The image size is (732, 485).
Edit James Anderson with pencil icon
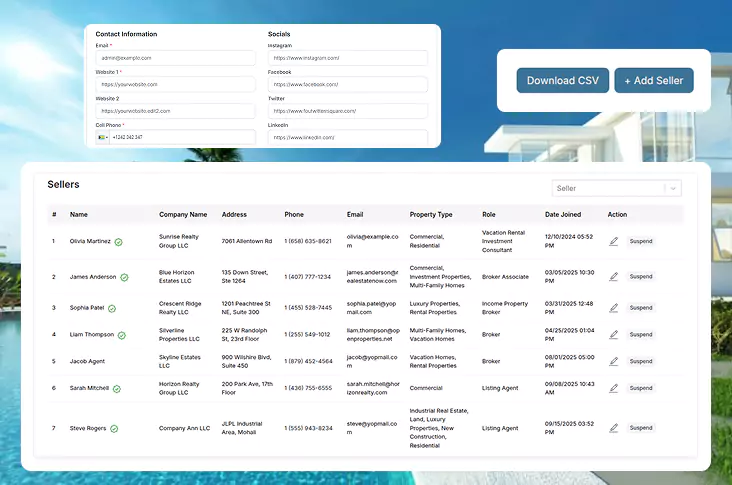coord(613,277)
